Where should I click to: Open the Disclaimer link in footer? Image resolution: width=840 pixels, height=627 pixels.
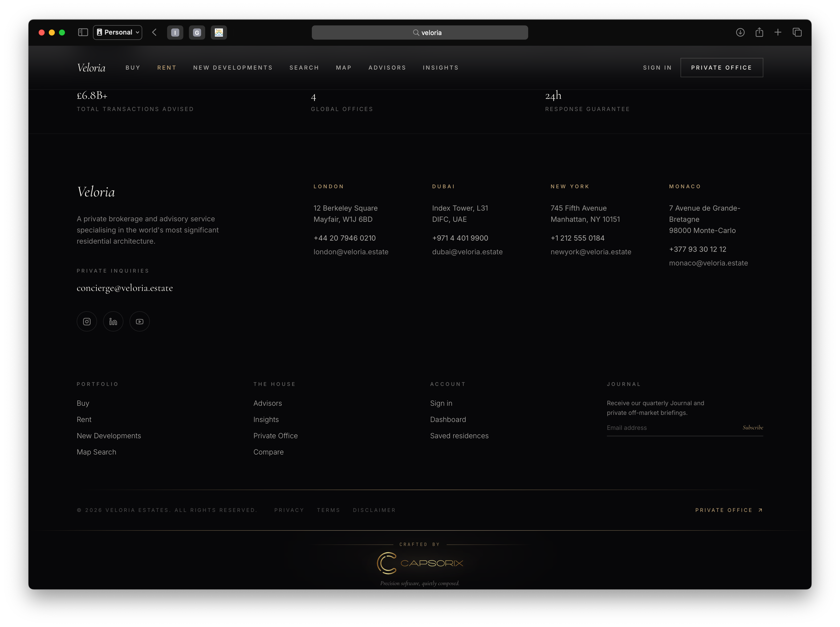pos(374,510)
